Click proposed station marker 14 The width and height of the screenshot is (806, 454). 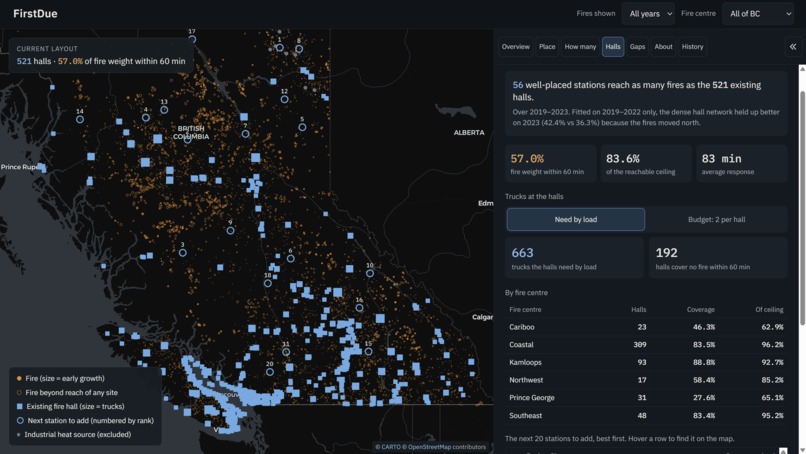[80, 119]
